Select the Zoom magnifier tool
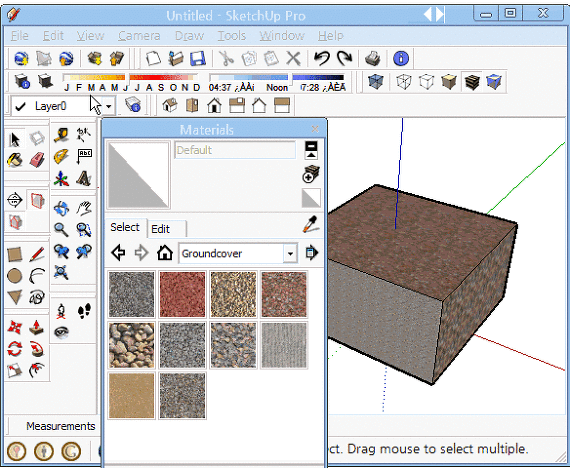Viewport: 570px width, 468px height. [61, 229]
